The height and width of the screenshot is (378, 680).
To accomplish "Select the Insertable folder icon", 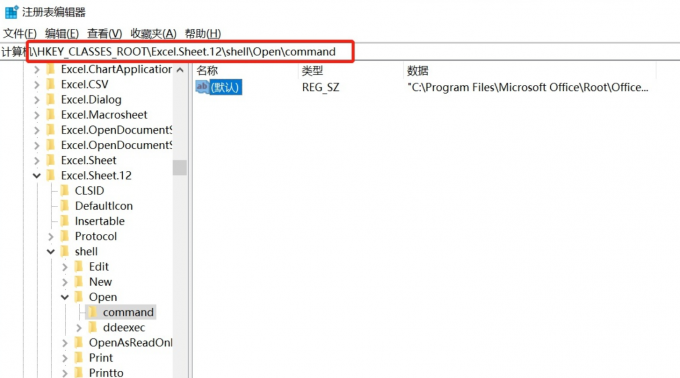I will click(65, 221).
